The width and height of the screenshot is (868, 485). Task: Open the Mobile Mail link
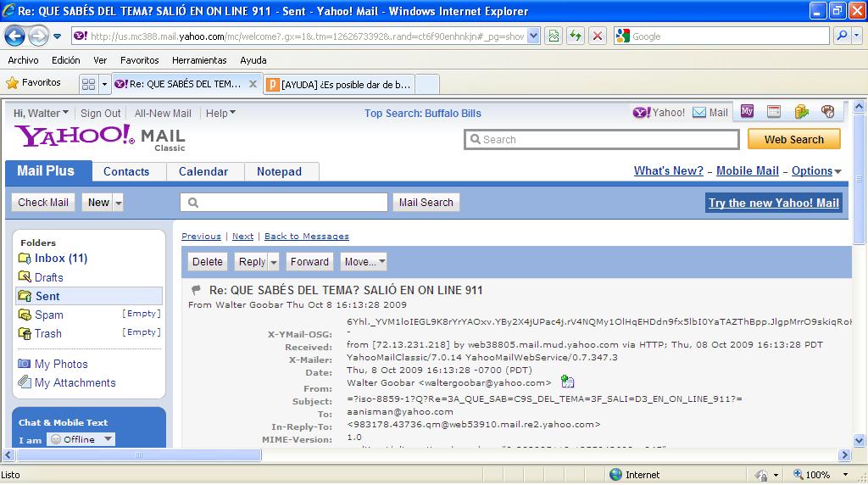point(748,170)
